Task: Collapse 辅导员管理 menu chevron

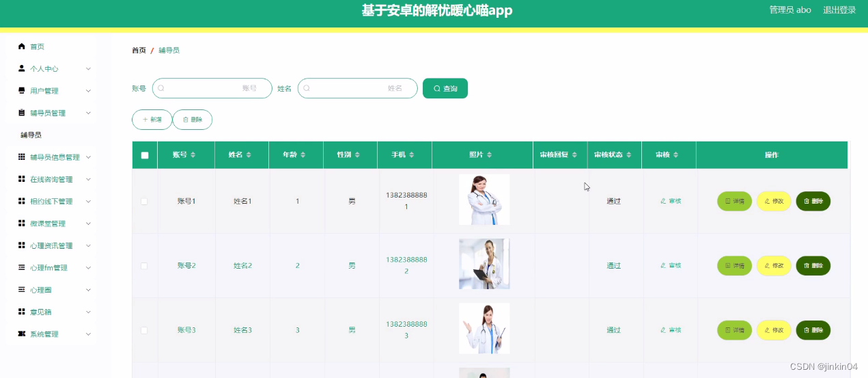Action: [89, 113]
